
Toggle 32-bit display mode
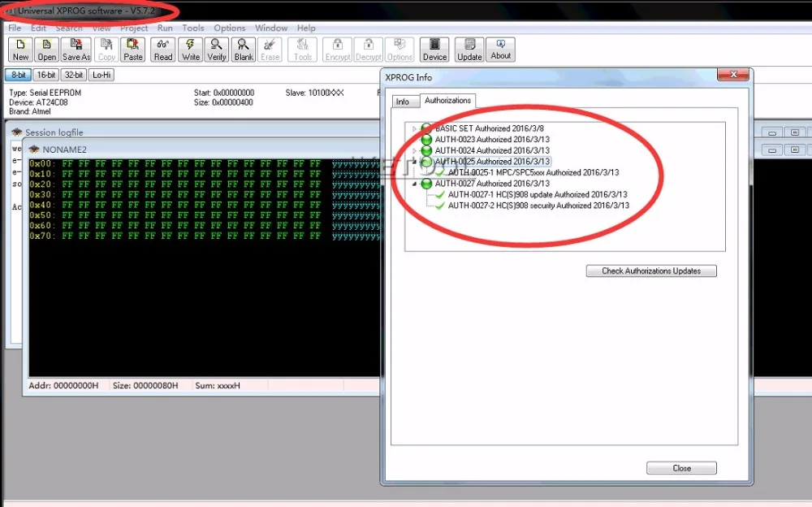point(74,75)
